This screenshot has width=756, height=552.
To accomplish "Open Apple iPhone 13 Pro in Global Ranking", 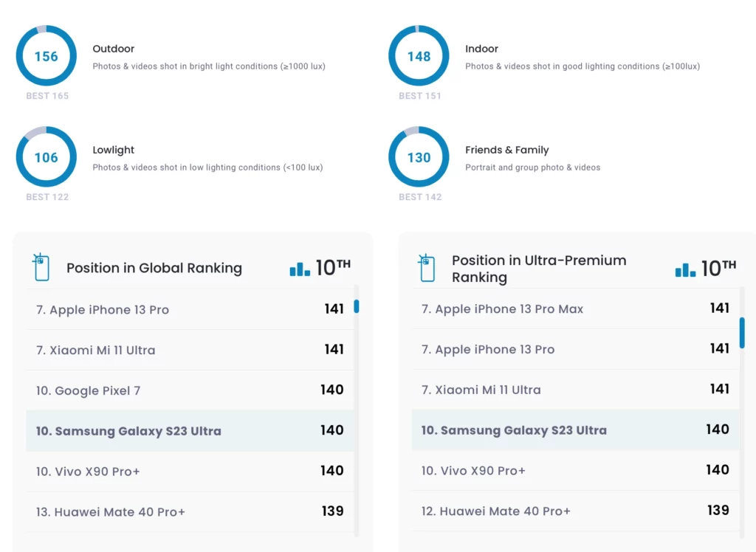I will pos(190,309).
